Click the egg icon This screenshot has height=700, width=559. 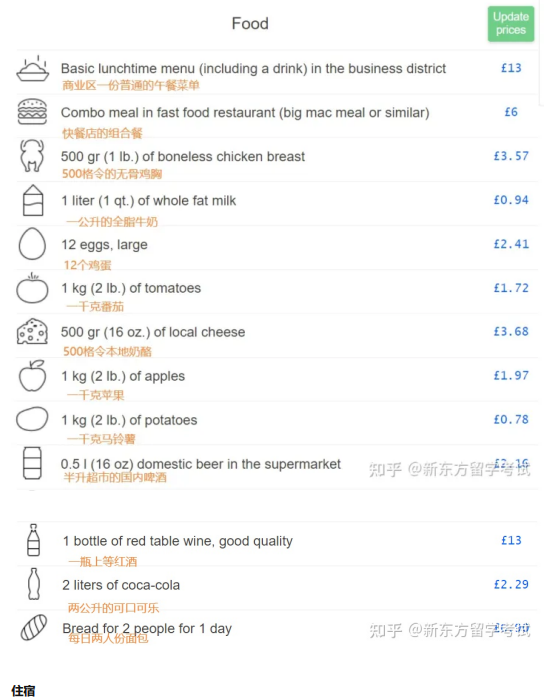pyautogui.click(x=32, y=244)
